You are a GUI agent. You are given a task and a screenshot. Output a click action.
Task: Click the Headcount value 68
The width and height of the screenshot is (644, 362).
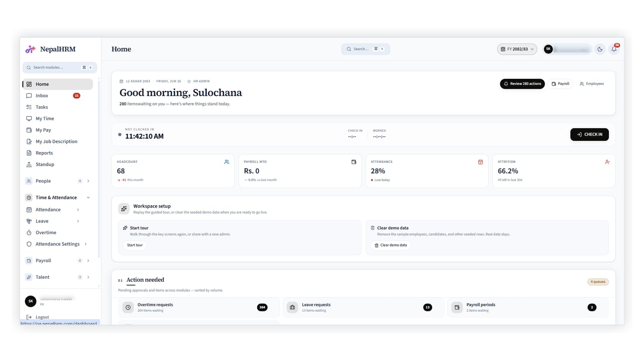point(121,171)
